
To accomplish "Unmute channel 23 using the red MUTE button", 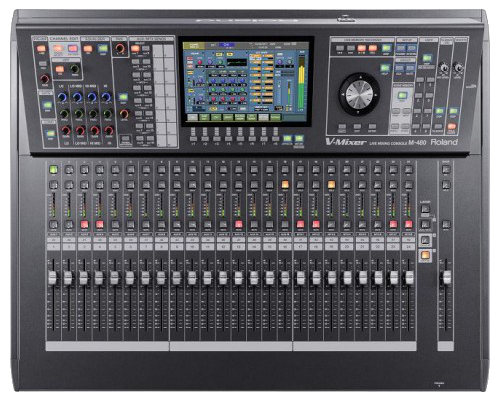I will (393, 224).
